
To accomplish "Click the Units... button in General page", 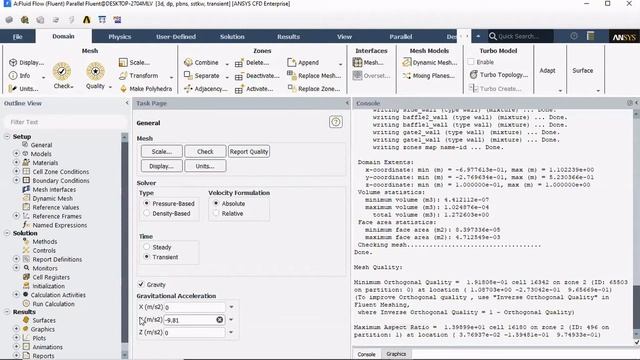I will (x=205, y=166).
